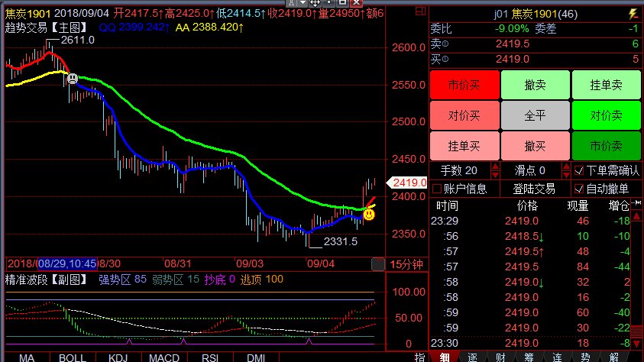Click the 全平 close-all positions button
The width and height of the screenshot is (644, 362).
536,115
